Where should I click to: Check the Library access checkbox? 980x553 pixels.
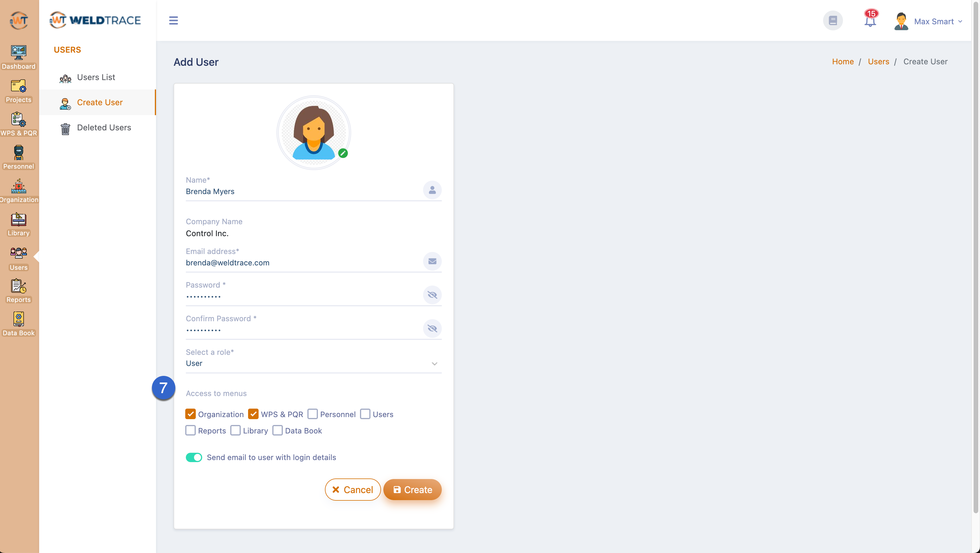236,431
